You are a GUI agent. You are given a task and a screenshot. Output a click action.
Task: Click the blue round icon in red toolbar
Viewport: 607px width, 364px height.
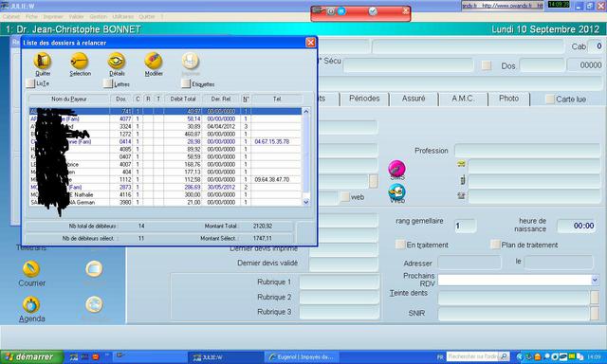coord(341,11)
